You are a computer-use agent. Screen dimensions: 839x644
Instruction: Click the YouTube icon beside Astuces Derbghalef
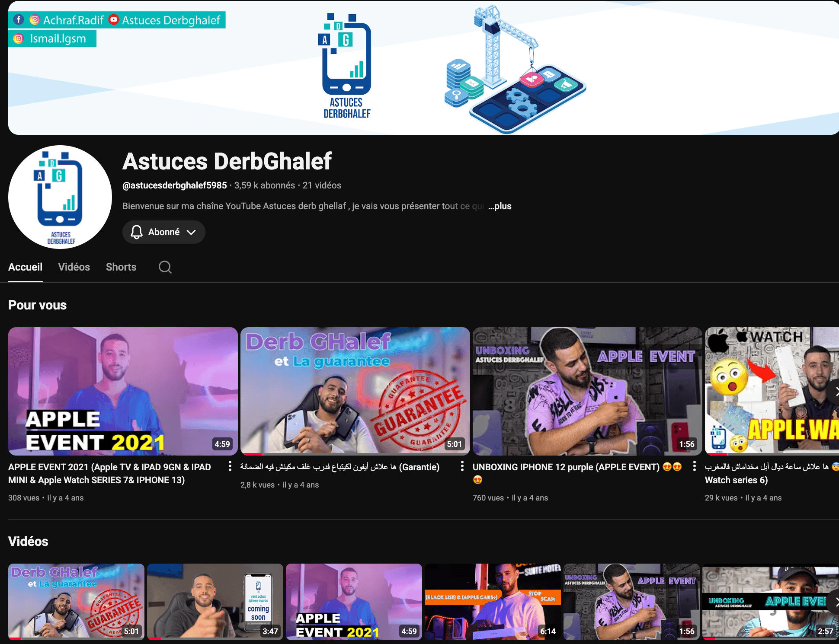click(x=113, y=19)
